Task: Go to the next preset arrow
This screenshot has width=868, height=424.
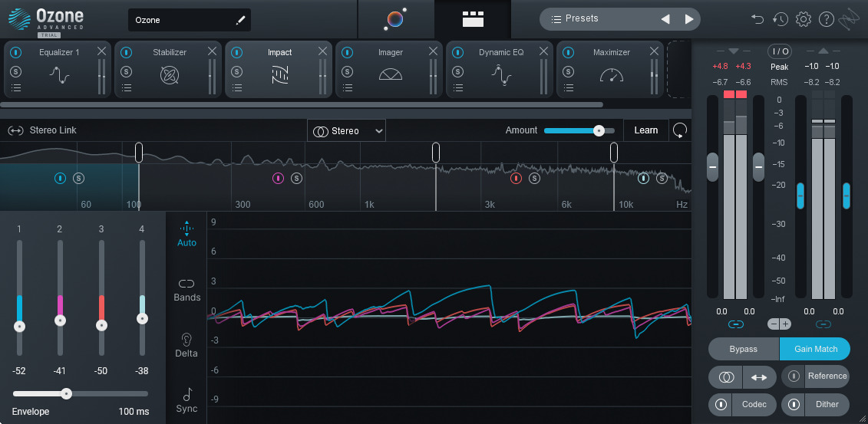Action: 689,19
